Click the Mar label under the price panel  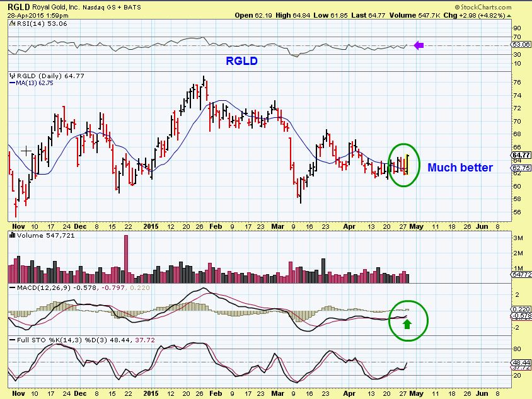(277, 227)
